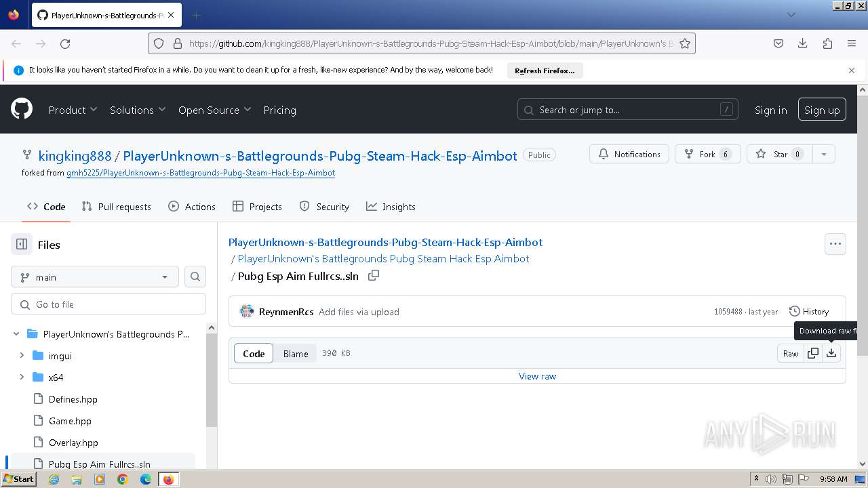Image resolution: width=868 pixels, height=488 pixels.
Task: Click the View raw link
Action: 537,376
